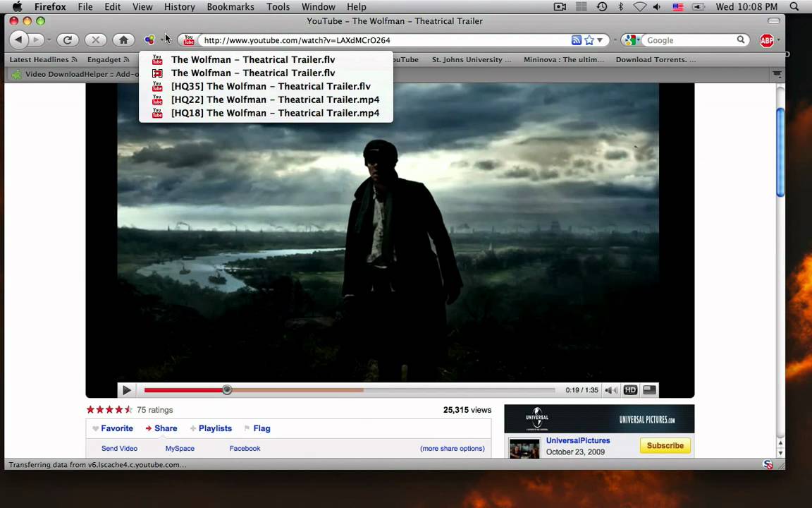Open more share options link
The width and height of the screenshot is (812, 508).
point(453,449)
